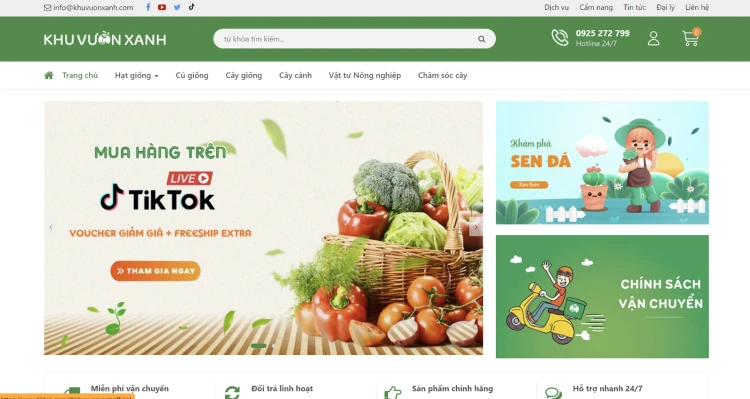750x399 pixels.
Task: Open the Chính sách vận chuyển banner
Action: (x=602, y=297)
